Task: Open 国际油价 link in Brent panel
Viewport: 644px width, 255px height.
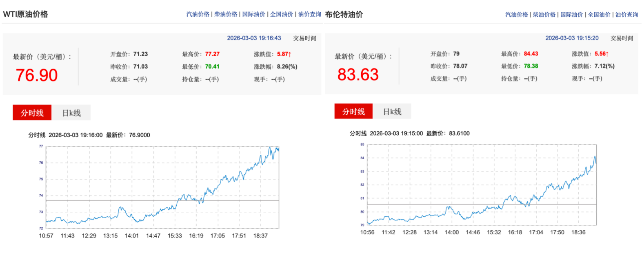Action: click(571, 15)
